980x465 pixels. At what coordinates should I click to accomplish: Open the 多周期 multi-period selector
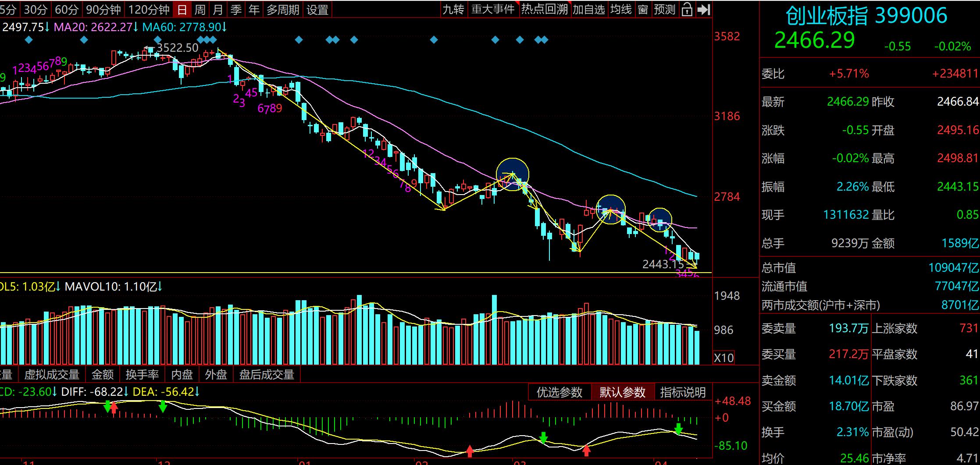283,10
